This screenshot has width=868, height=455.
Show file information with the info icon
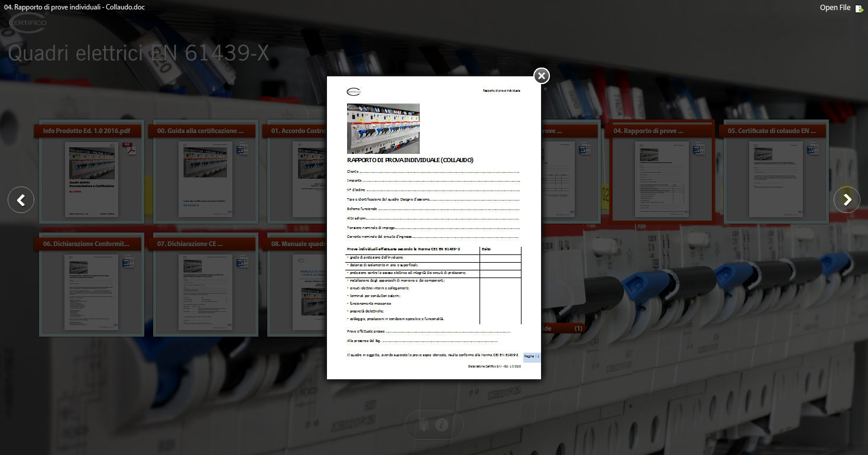[x=442, y=424]
